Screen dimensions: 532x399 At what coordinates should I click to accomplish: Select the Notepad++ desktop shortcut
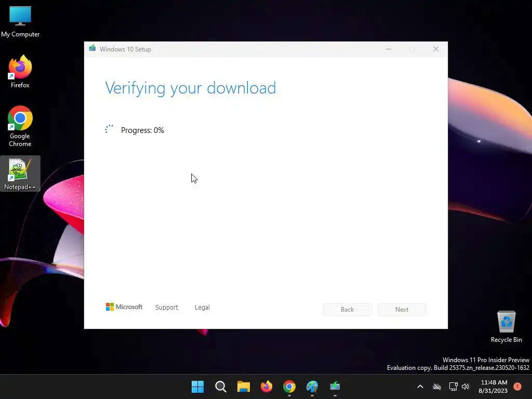click(20, 174)
